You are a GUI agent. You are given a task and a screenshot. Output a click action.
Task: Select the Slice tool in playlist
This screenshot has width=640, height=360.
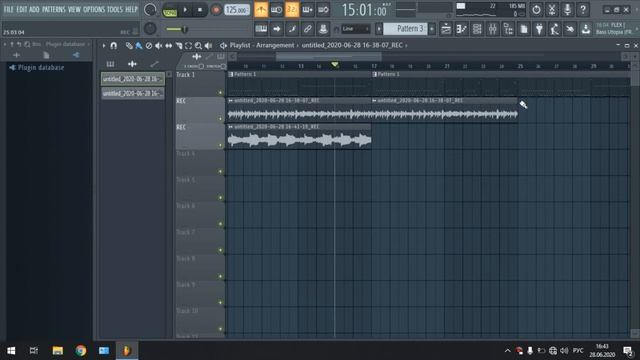pos(179,46)
